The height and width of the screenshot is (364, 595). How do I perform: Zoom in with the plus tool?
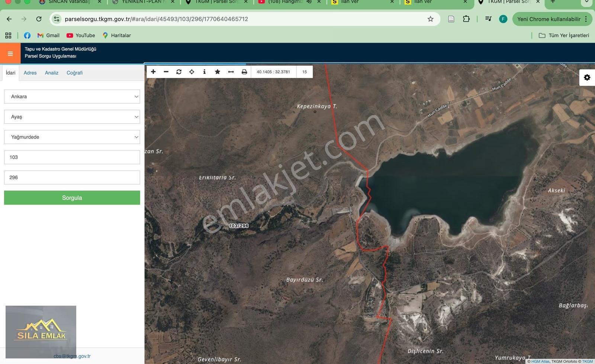[153, 72]
